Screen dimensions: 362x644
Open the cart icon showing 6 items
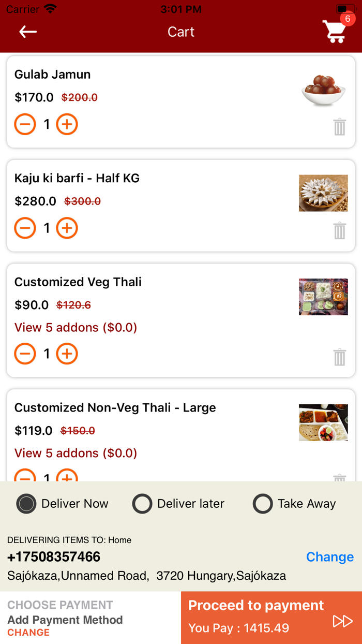click(334, 32)
